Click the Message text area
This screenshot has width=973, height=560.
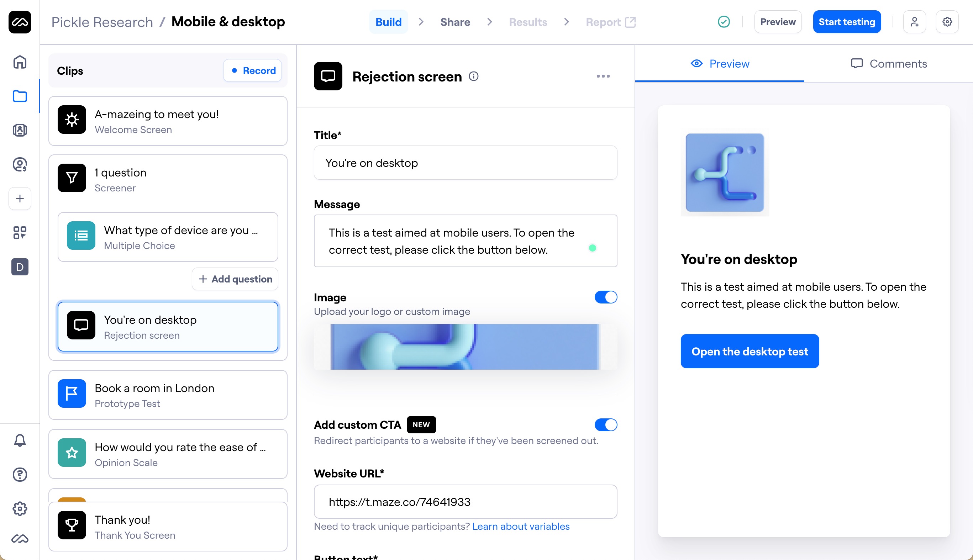point(465,241)
